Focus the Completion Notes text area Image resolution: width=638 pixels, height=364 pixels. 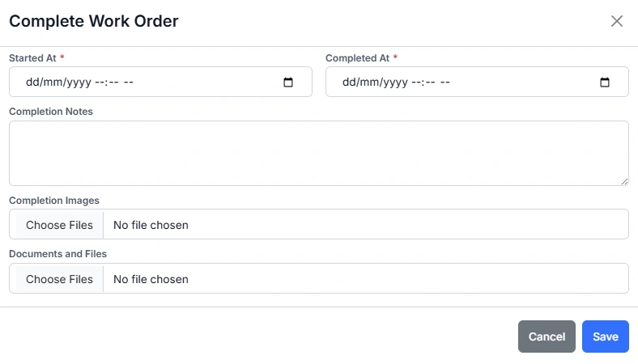318,153
